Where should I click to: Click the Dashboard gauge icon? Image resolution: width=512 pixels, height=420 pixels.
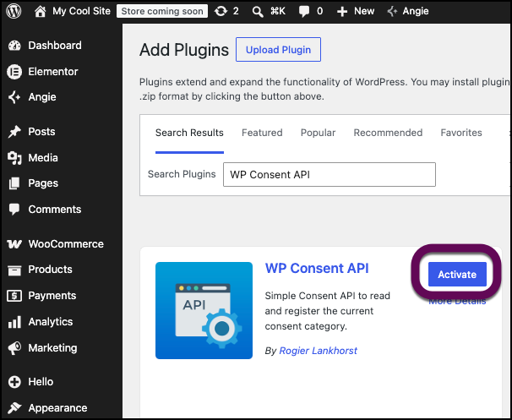pyautogui.click(x=14, y=46)
